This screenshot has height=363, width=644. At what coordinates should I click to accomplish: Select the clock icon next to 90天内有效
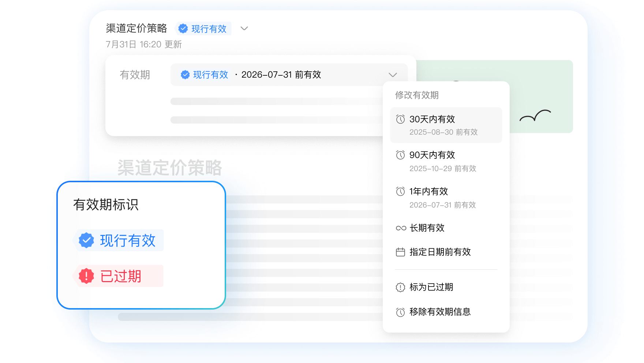pyautogui.click(x=401, y=155)
